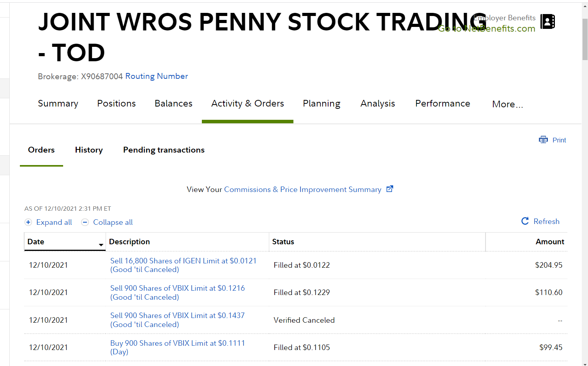The width and height of the screenshot is (588, 366).
Task: Sort orders using the Date column arrow
Action: (x=101, y=245)
